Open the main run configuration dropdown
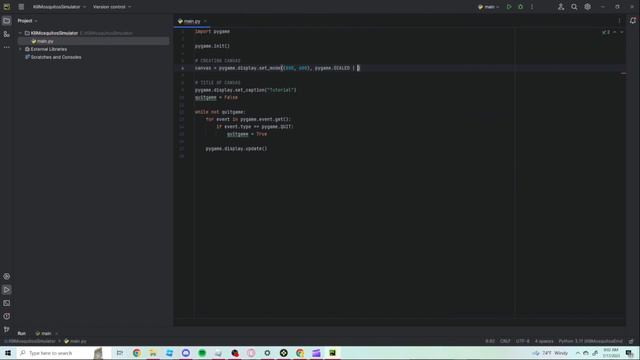The height and width of the screenshot is (360, 640). (489, 7)
